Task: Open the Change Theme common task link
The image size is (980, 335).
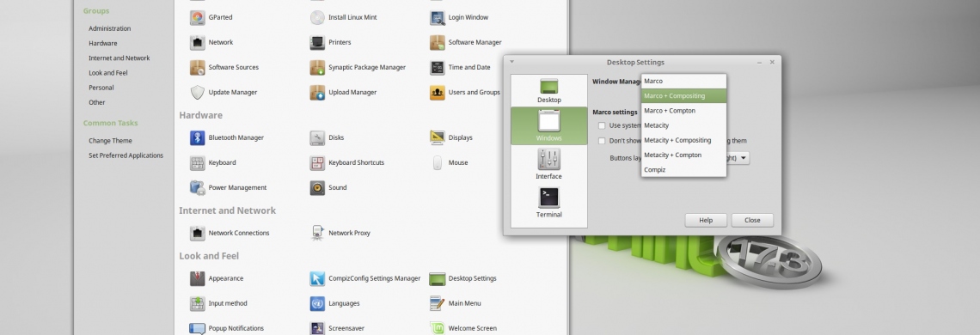Action: pyautogui.click(x=110, y=141)
